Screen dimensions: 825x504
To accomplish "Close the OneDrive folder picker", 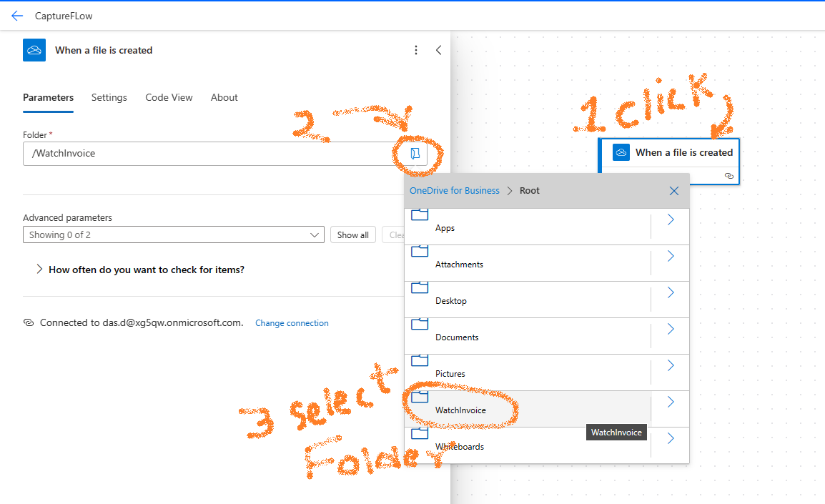I will coord(674,191).
